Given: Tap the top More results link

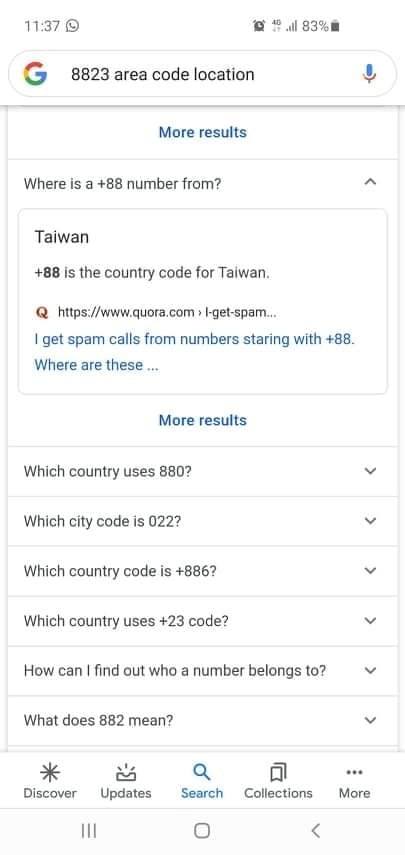Looking at the screenshot, I should [203, 132].
